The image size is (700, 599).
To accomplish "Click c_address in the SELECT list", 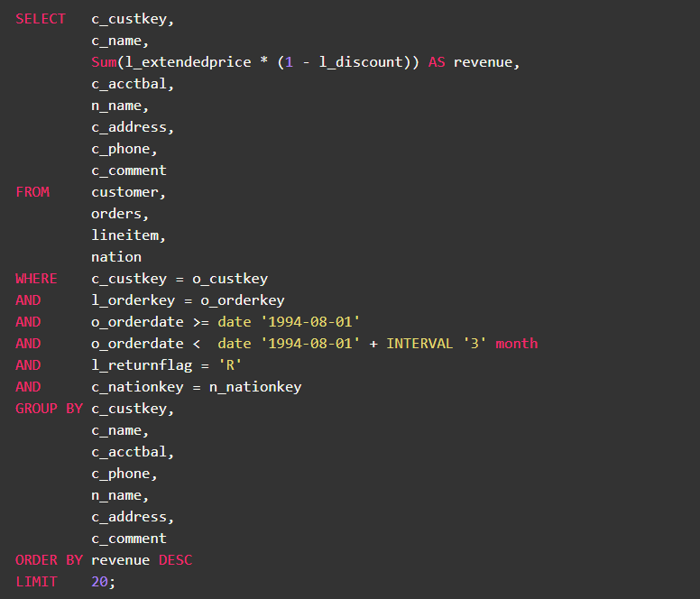I will click(x=129, y=127).
